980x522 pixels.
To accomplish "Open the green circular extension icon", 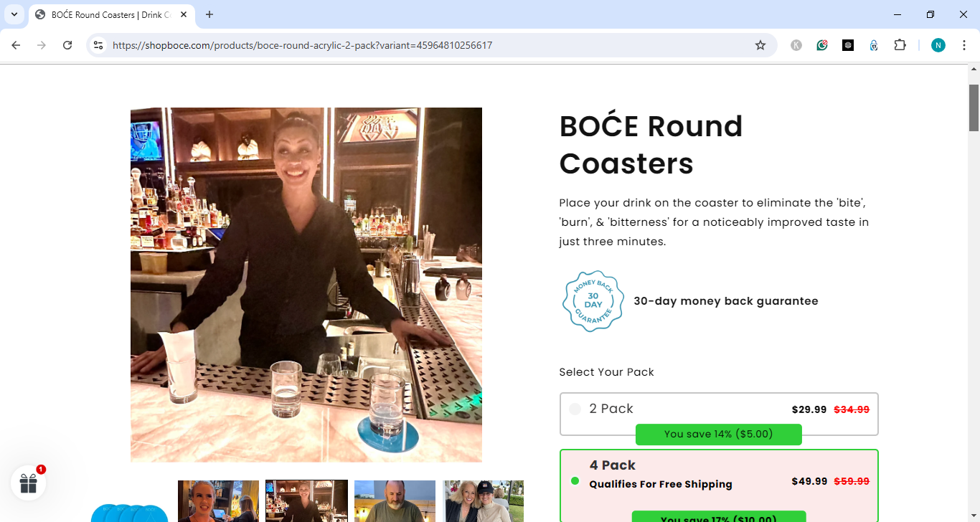I will pyautogui.click(x=822, y=45).
